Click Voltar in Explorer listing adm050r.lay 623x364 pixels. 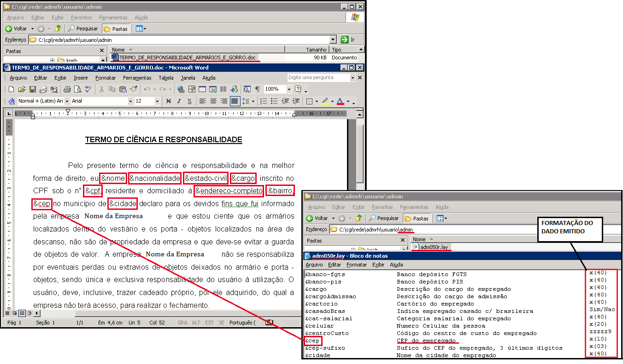pyautogui.click(x=317, y=218)
